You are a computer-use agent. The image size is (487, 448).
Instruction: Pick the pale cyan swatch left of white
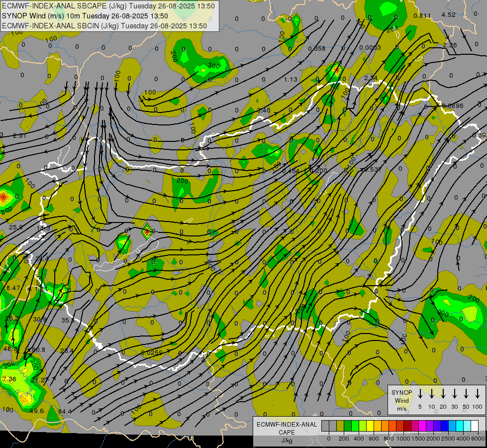[x=467, y=426]
